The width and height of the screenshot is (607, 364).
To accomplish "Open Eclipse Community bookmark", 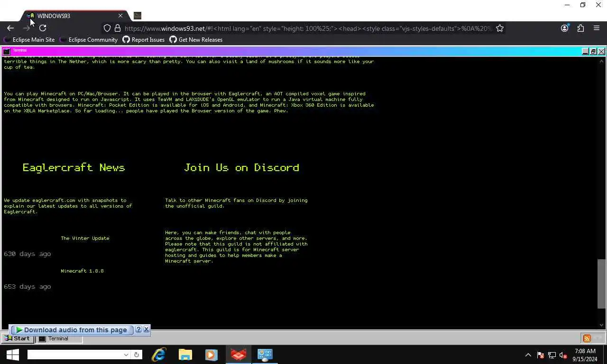I will pyautogui.click(x=89, y=40).
